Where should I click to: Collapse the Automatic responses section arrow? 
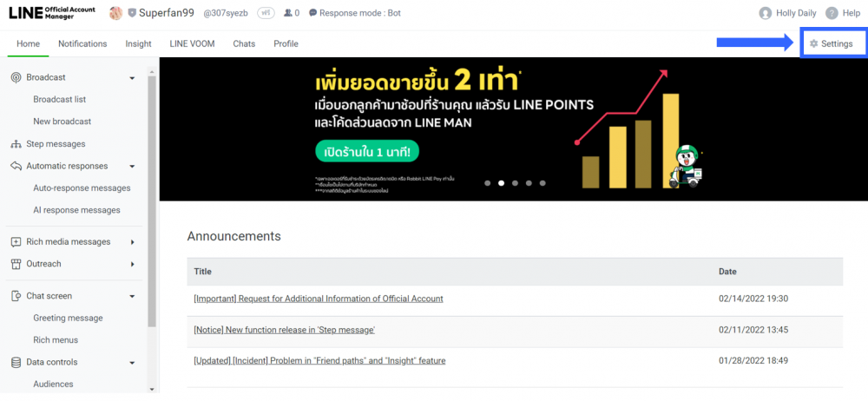[x=132, y=167]
